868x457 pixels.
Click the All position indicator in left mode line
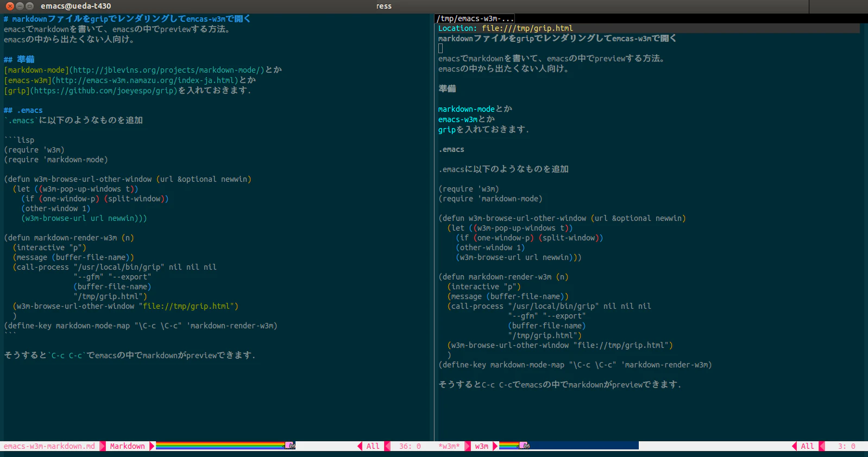coord(373,446)
